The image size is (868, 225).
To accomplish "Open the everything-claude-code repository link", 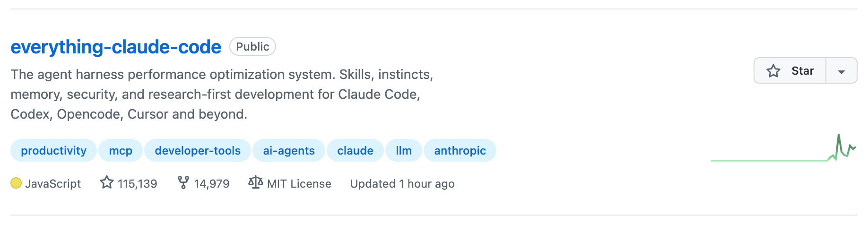I will click(116, 47).
